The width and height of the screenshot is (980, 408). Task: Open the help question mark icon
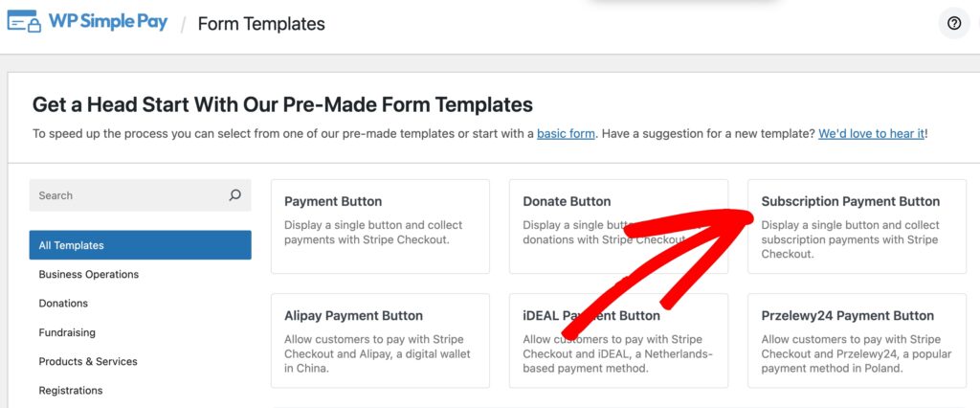[953, 24]
